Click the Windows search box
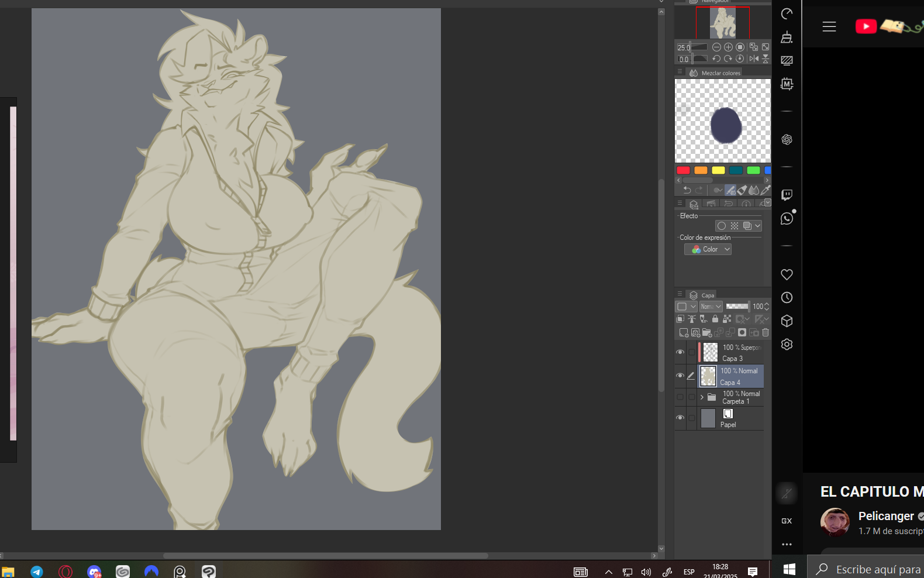Image resolution: width=924 pixels, height=578 pixels. click(x=866, y=569)
